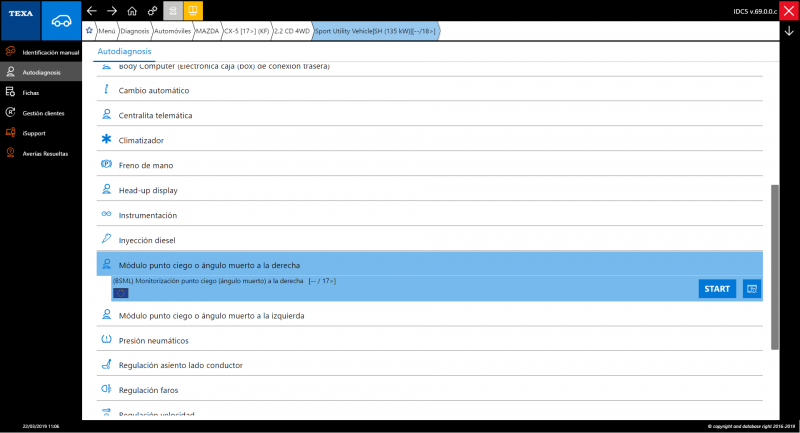
Task: Click the forward arrow navigation icon
Action: coord(112,11)
